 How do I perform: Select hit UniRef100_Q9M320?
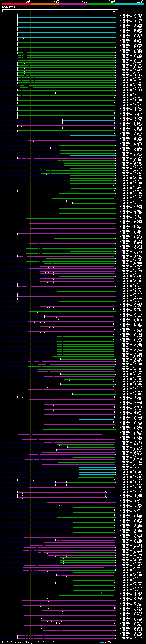coord(131,55)
